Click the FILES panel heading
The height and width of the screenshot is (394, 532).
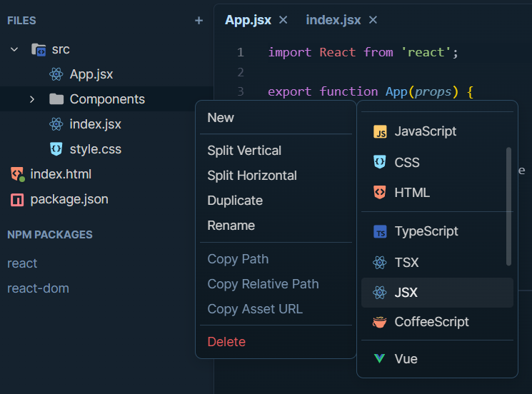click(x=21, y=21)
